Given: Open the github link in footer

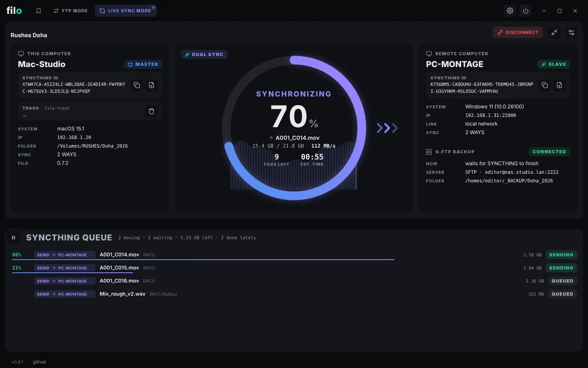Looking at the screenshot, I should pyautogui.click(x=39, y=362).
